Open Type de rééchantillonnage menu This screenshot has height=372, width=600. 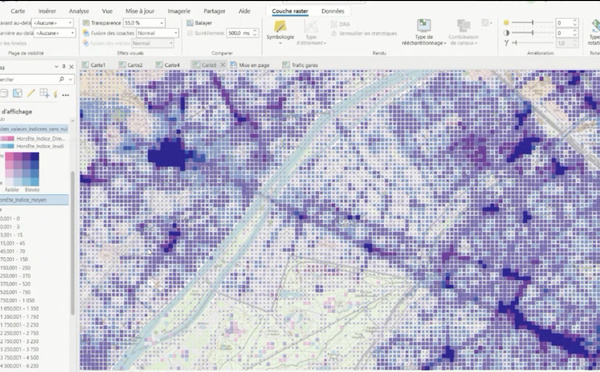424,32
